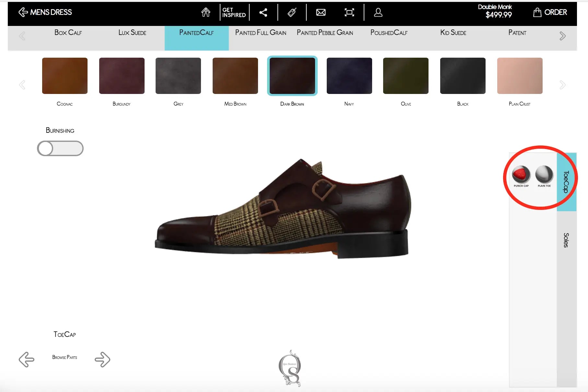The width and height of the screenshot is (588, 392).
Task: Click the order shopping bag icon
Action: pos(537,12)
